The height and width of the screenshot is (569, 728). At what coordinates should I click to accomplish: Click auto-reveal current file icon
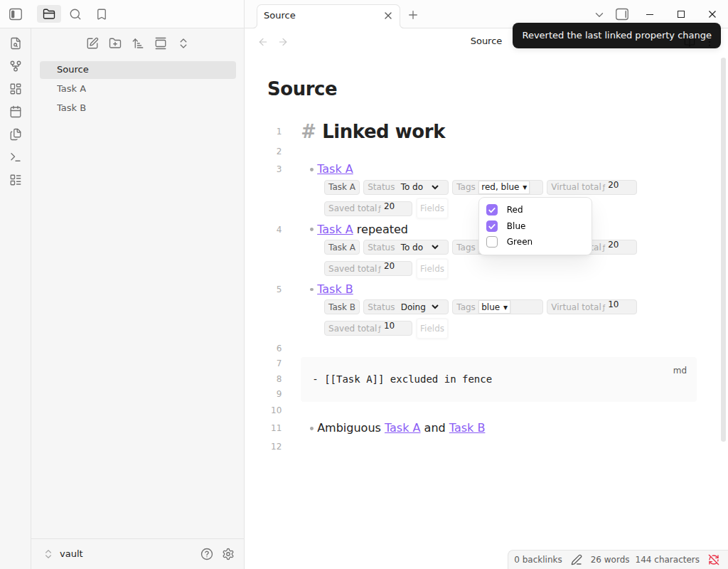click(x=161, y=43)
